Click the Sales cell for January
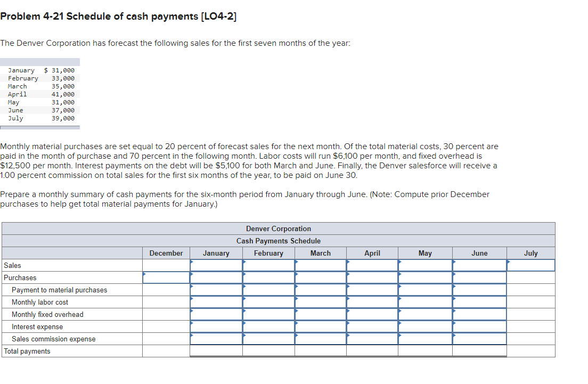The height and width of the screenshot is (384, 588). coord(216,265)
